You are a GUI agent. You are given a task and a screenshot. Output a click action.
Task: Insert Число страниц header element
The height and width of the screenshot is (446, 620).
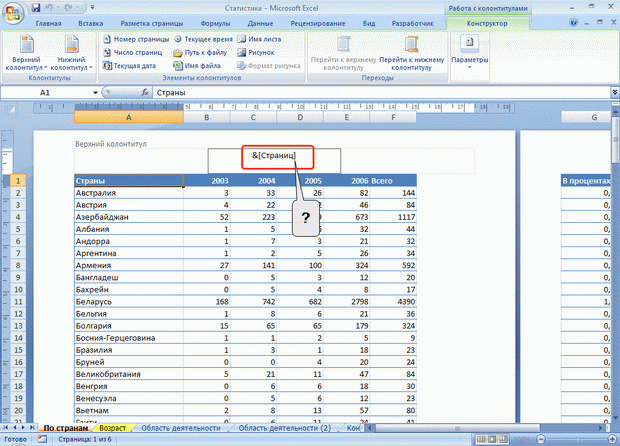pyautogui.click(x=132, y=52)
